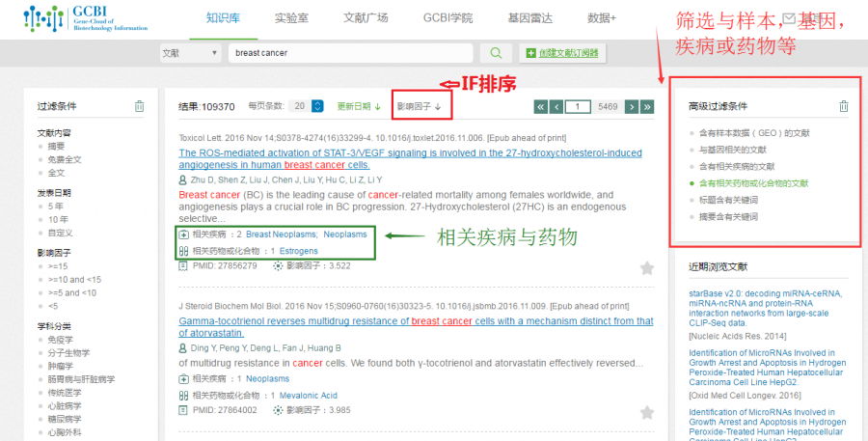Star the article with PMID 27856279
Viewport: 868px width, 441px height.
coord(646,268)
